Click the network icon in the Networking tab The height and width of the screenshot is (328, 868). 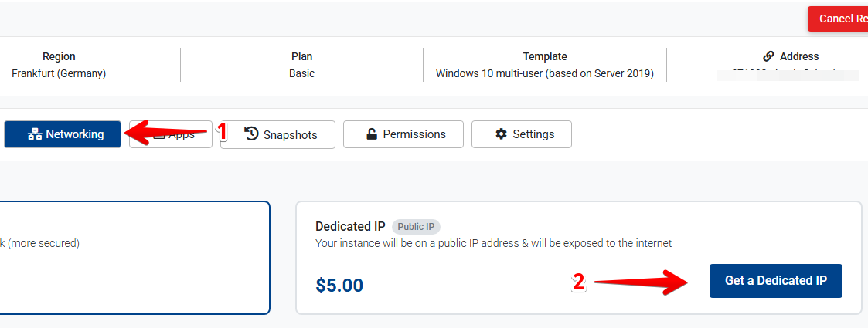pyautogui.click(x=35, y=134)
